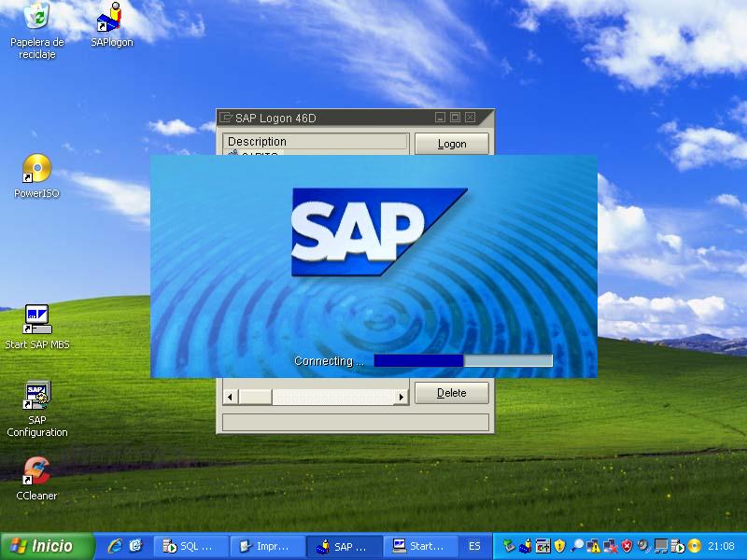This screenshot has height=560, width=747.
Task: Select the SAPlogon desktop shortcut
Action: [x=111, y=25]
